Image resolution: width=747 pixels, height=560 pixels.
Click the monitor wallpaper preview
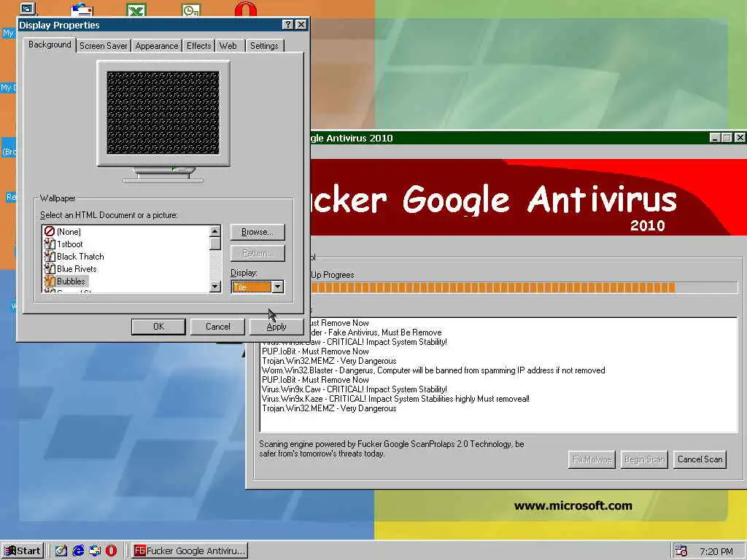tap(163, 113)
